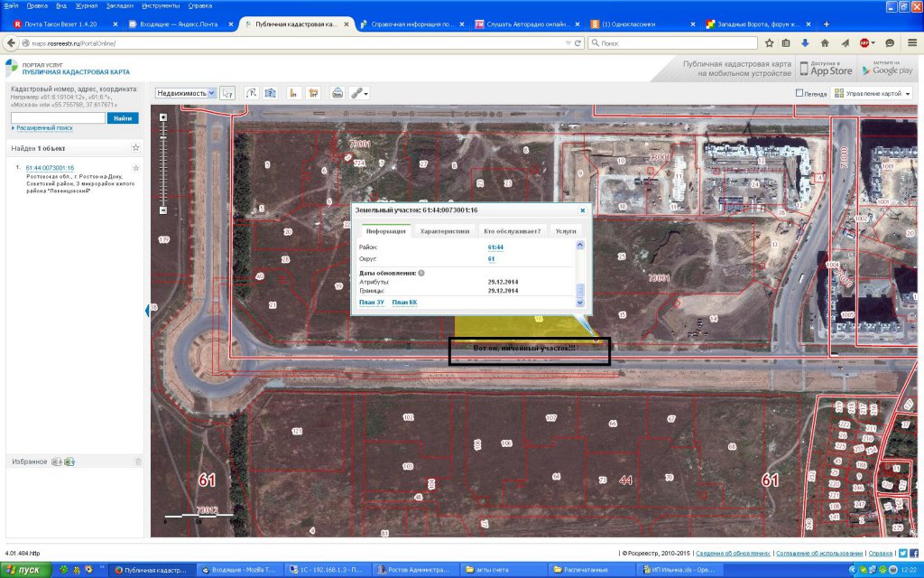924x578 pixels.
Task: Focus the browser Поиск search box
Action: tap(673, 43)
